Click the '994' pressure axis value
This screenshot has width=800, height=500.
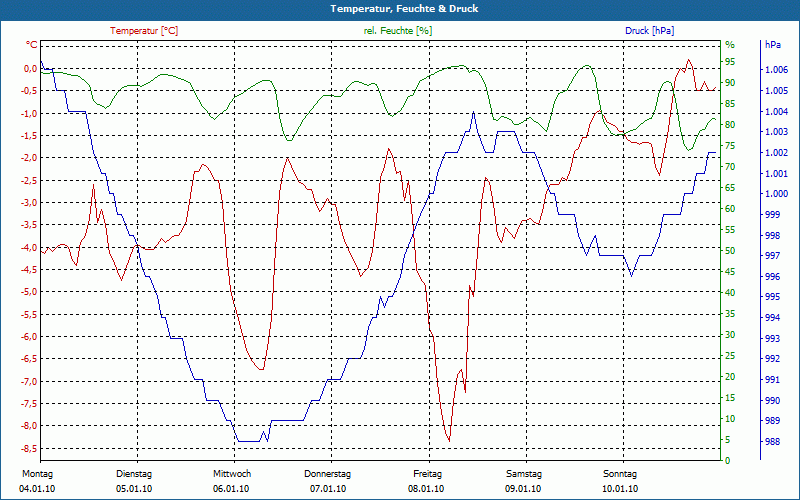(772, 318)
